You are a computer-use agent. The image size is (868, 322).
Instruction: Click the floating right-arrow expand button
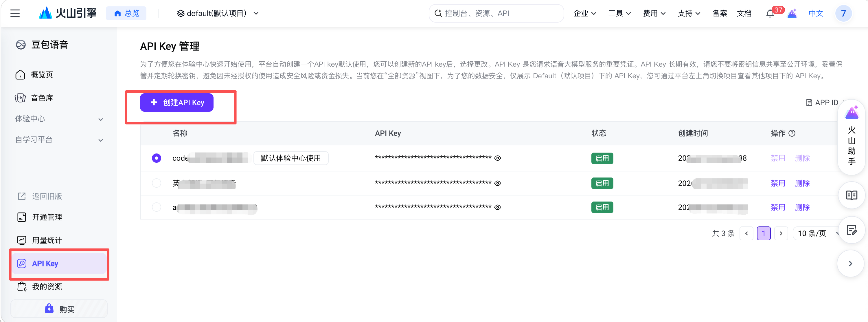(x=850, y=263)
